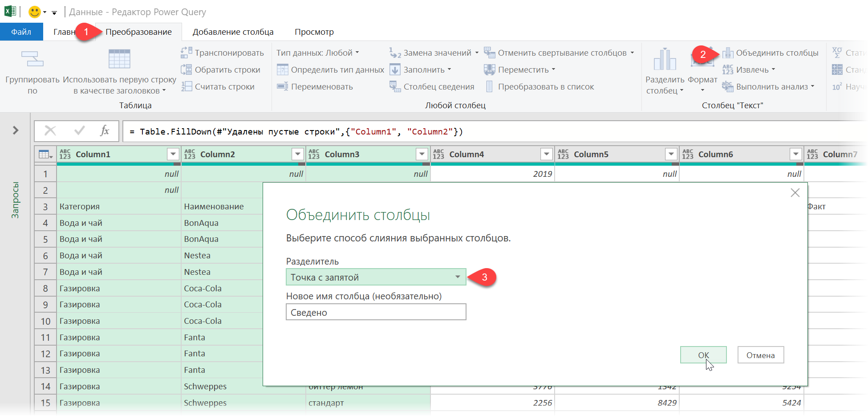Click the new column name field containing Сведено
This screenshot has width=868, height=416.
(x=376, y=312)
